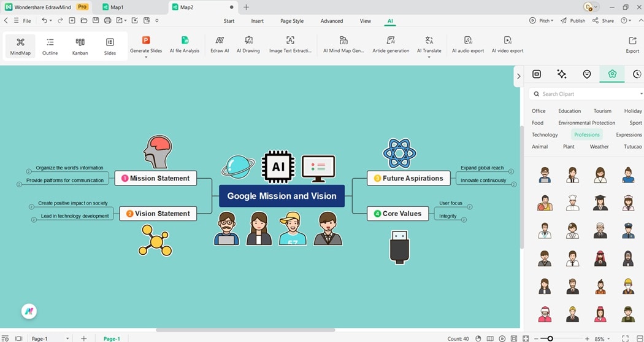Open the View ribbon tab
The image size is (644, 342).
pos(365,21)
